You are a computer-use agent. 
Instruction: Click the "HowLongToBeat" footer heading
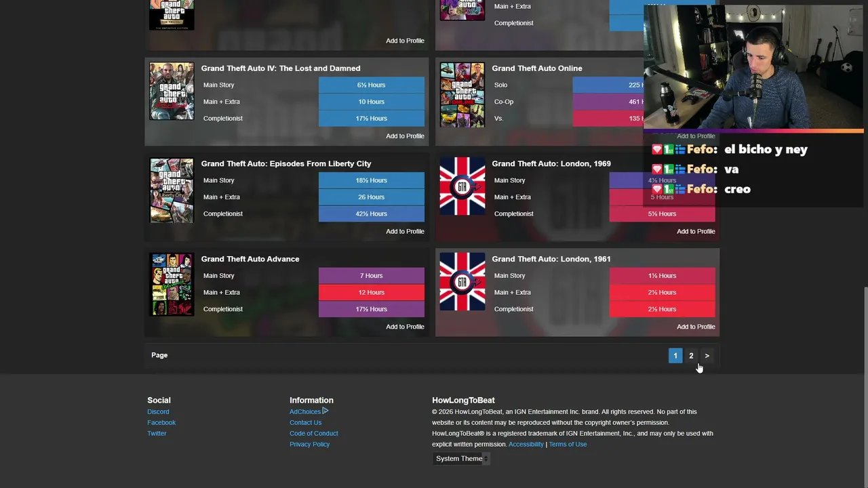tap(463, 401)
